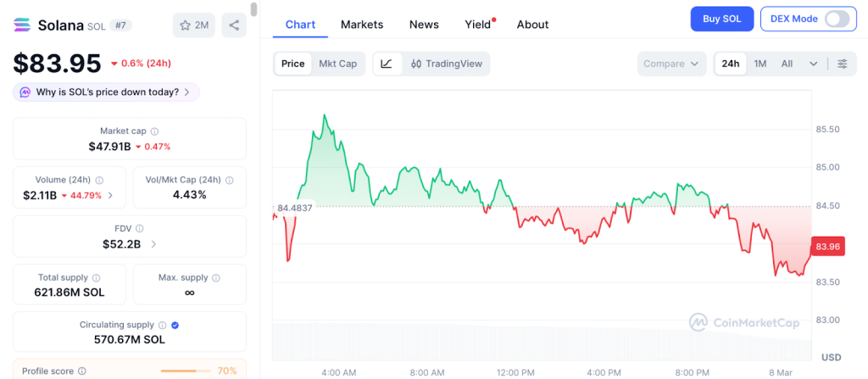Switch chart to Mkt Cap view
This screenshot has height=379, width=868.
(x=337, y=64)
